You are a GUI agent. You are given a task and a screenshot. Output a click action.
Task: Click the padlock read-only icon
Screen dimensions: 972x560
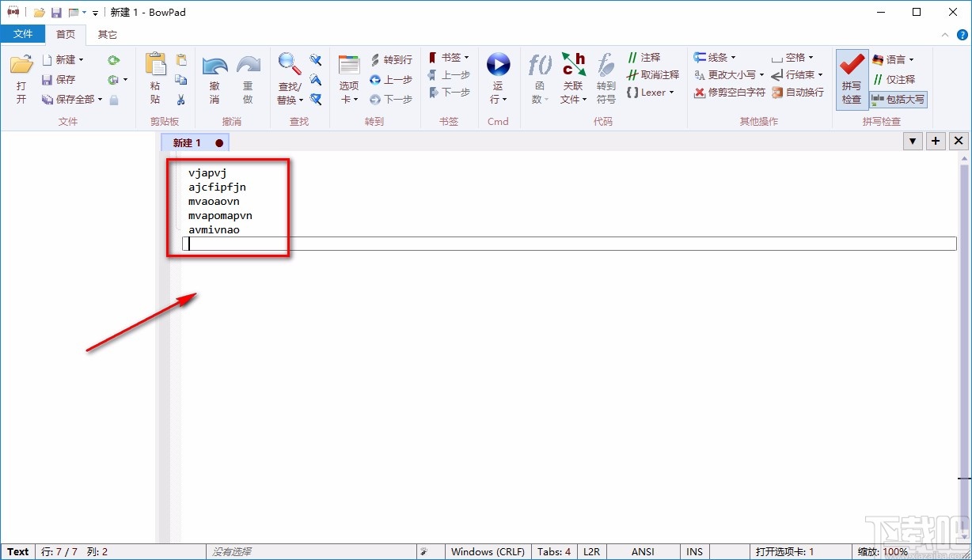click(x=114, y=100)
